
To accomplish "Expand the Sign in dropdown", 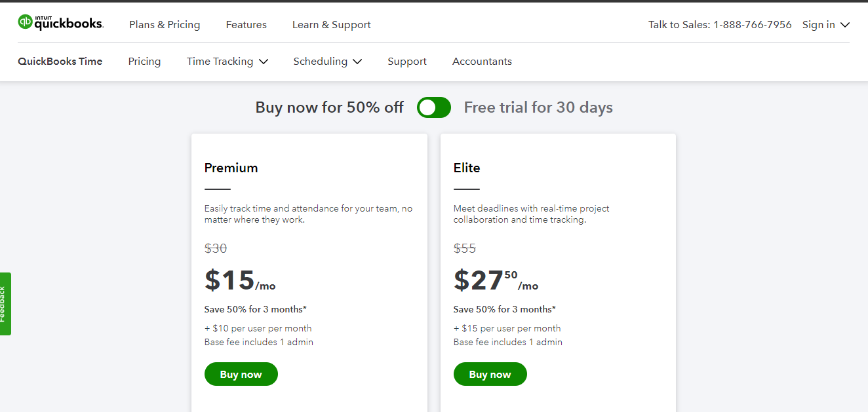I will [x=825, y=25].
